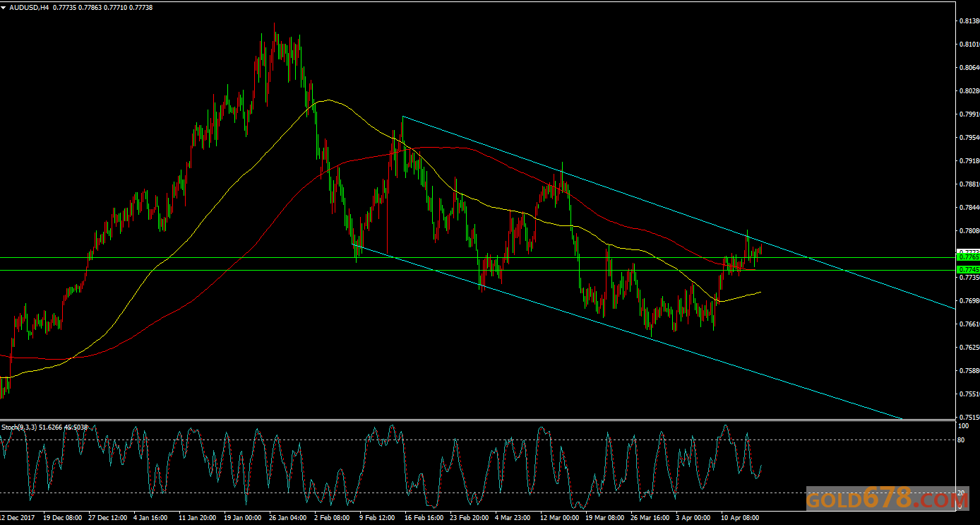
Task: Click the 0.7551 price scale label
Action: [969, 394]
